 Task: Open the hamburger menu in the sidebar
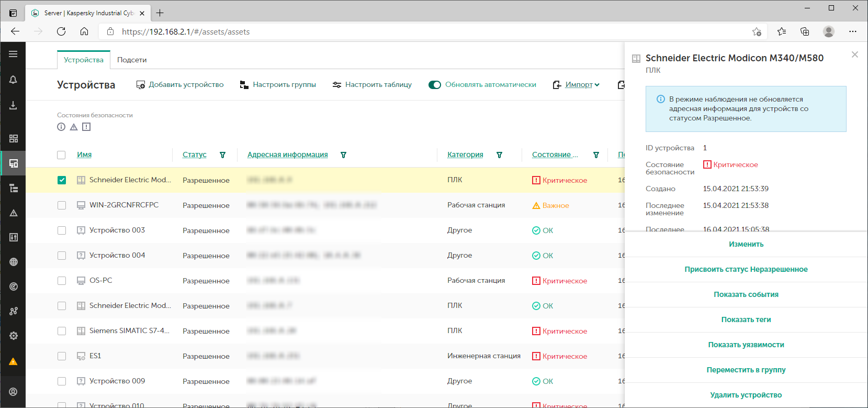pos(13,54)
